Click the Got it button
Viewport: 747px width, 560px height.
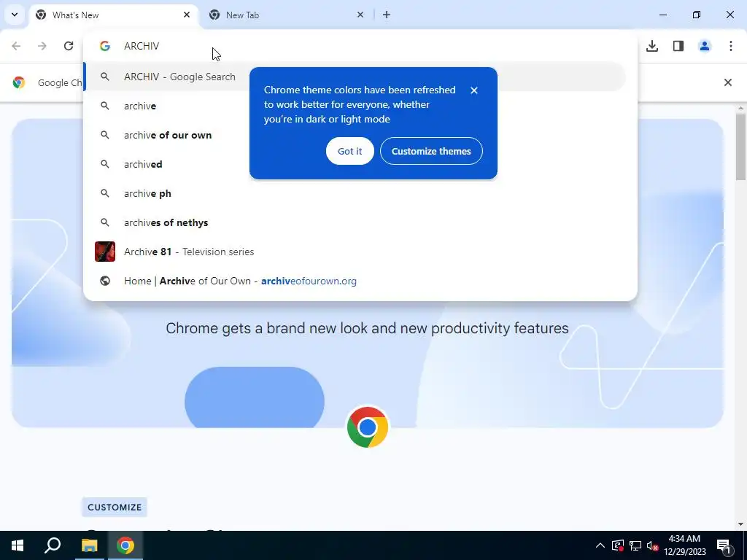pos(349,151)
